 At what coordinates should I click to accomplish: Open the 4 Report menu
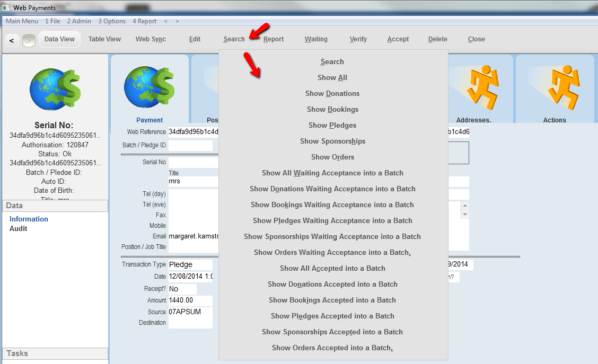pos(144,21)
